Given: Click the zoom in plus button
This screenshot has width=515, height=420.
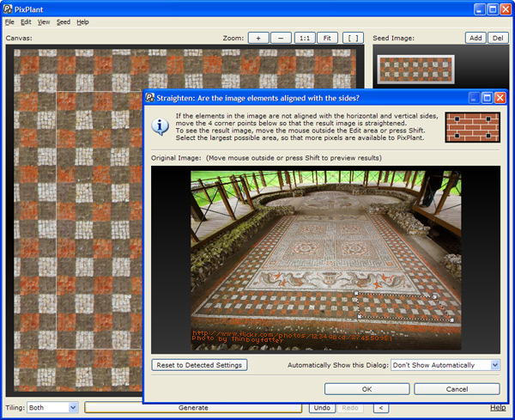Looking at the screenshot, I should [x=258, y=38].
